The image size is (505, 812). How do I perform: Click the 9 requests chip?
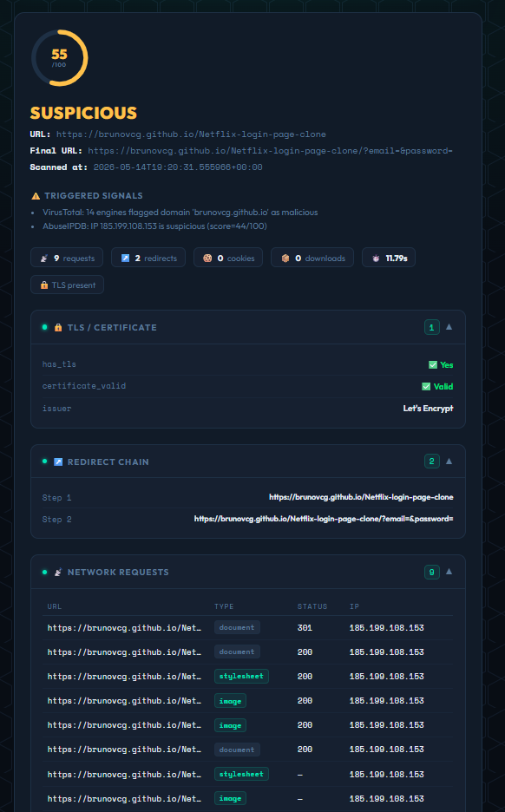pos(67,258)
